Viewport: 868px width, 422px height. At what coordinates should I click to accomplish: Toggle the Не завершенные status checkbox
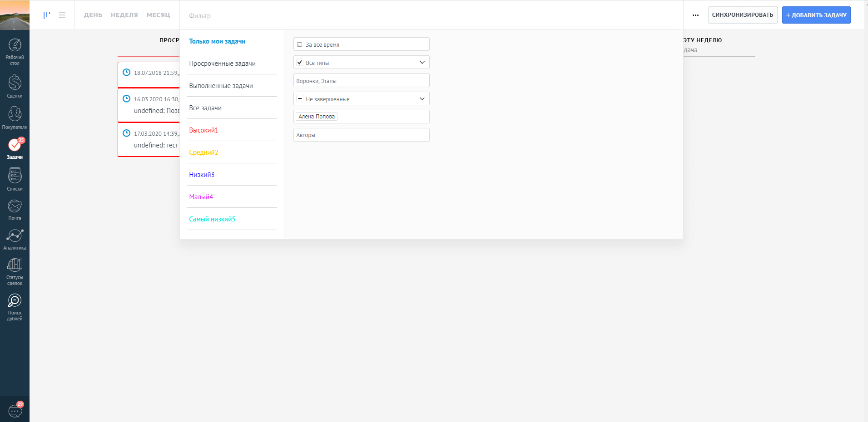pyautogui.click(x=300, y=99)
